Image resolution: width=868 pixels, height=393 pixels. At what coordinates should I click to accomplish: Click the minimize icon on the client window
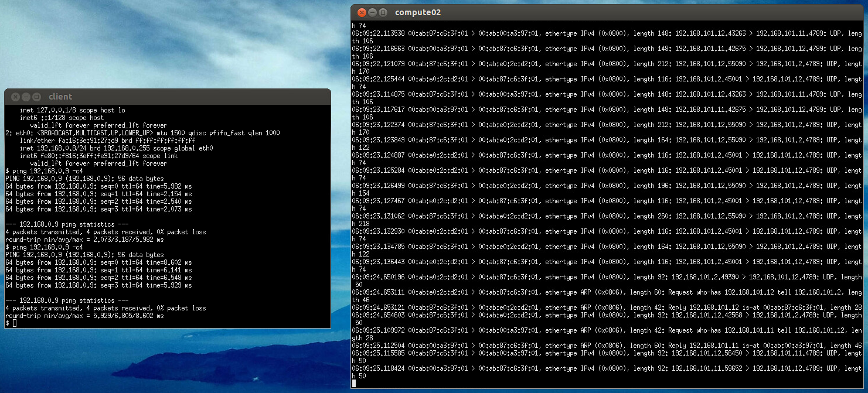pyautogui.click(x=25, y=97)
